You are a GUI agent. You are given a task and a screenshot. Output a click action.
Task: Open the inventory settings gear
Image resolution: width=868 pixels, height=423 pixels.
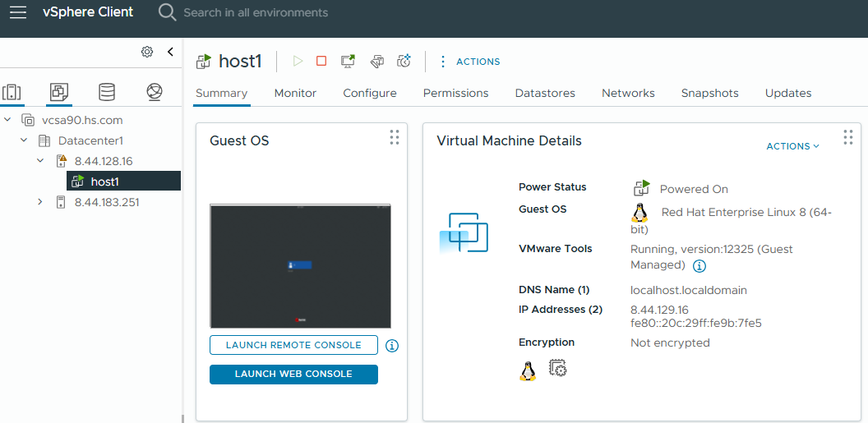coord(146,52)
